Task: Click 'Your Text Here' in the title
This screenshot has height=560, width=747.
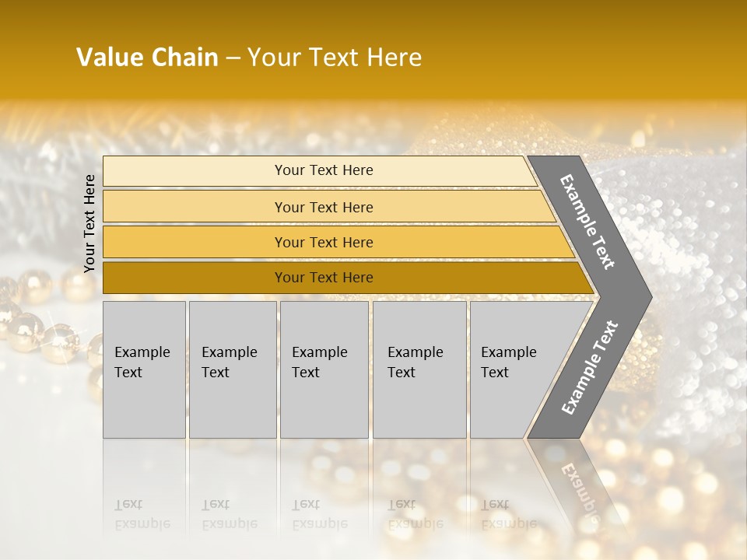Action: click(x=335, y=58)
